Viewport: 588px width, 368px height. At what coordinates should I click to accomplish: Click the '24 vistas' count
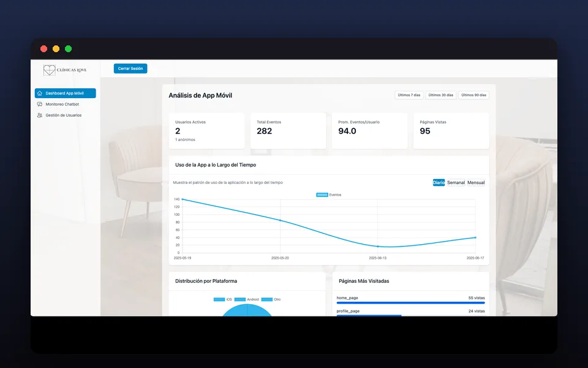477,311
